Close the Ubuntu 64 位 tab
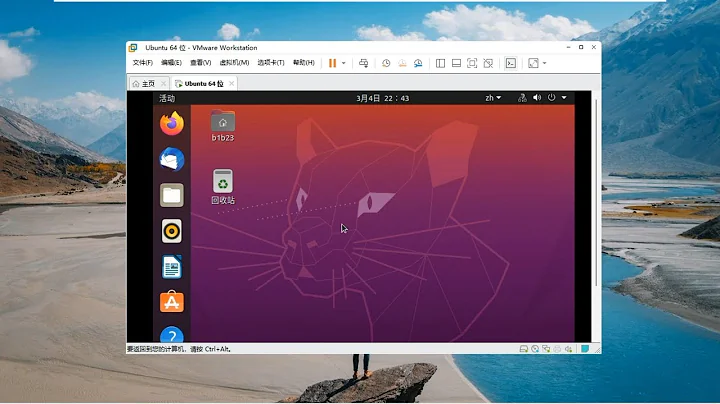The width and height of the screenshot is (720, 404). [231, 84]
